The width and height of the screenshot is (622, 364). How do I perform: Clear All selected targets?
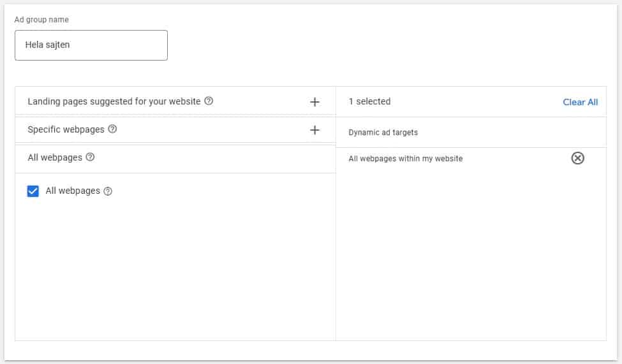[580, 102]
